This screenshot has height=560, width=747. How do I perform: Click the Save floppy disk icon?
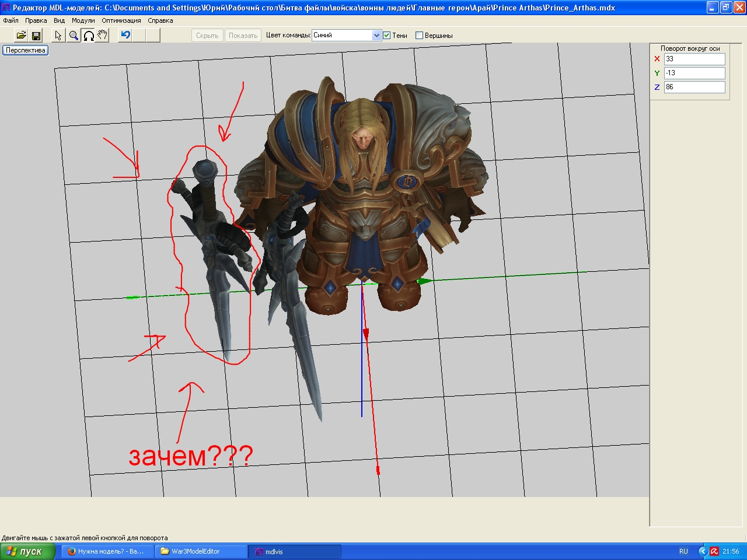(36, 36)
